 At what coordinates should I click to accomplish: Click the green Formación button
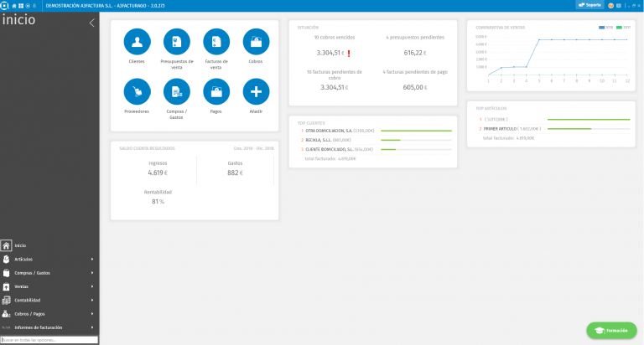611,330
